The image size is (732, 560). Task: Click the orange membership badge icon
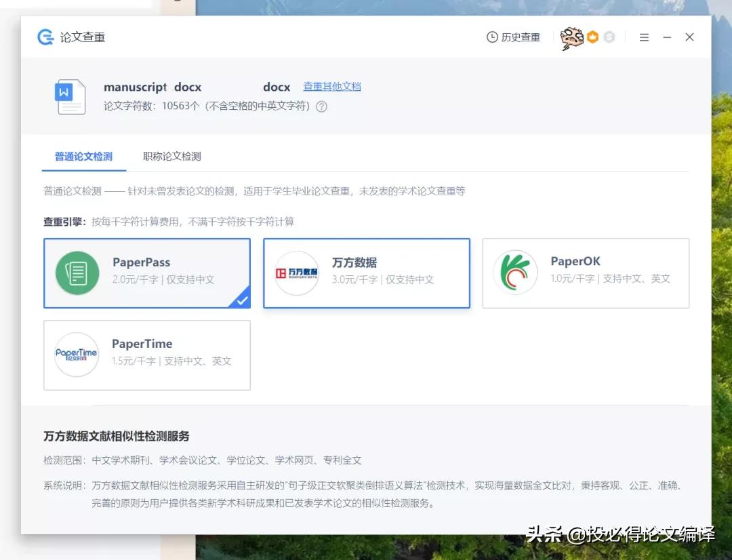(593, 37)
